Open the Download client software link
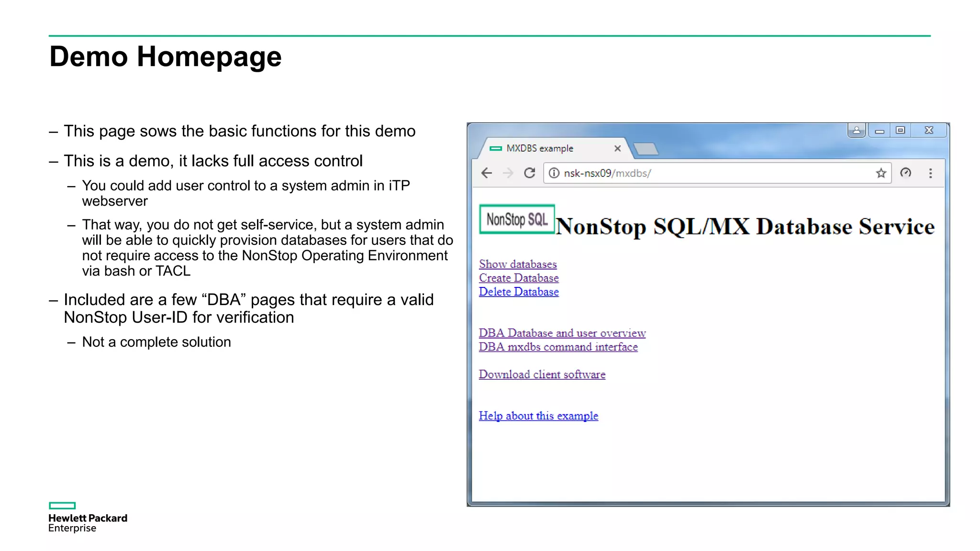 click(542, 375)
